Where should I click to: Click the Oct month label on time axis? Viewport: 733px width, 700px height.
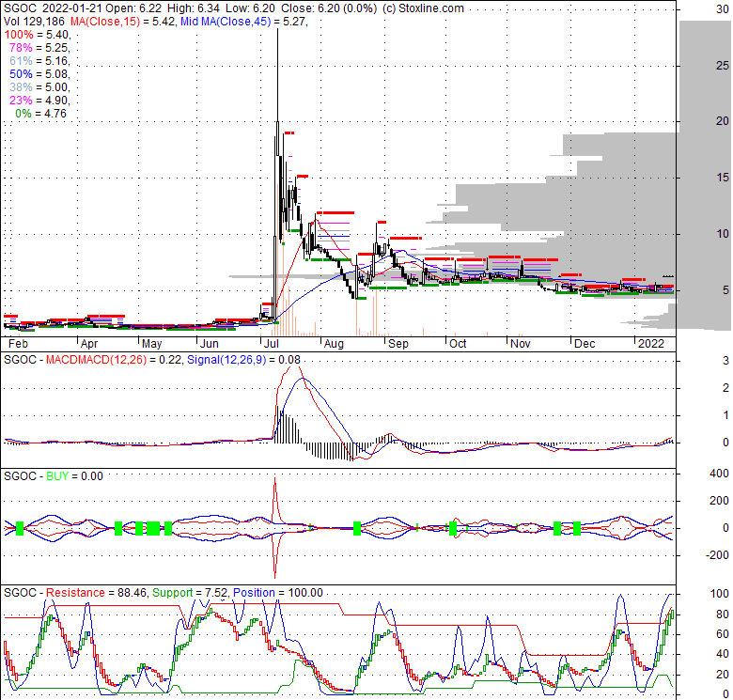pos(458,344)
